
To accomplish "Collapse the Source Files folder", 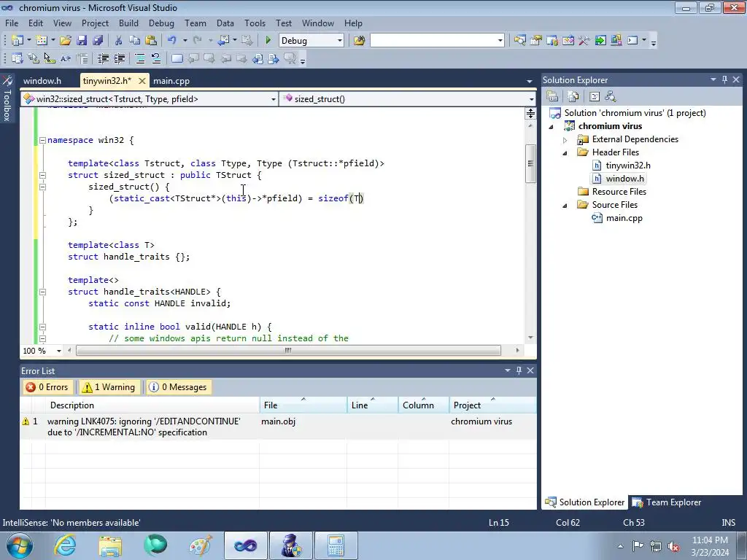I will click(x=565, y=205).
